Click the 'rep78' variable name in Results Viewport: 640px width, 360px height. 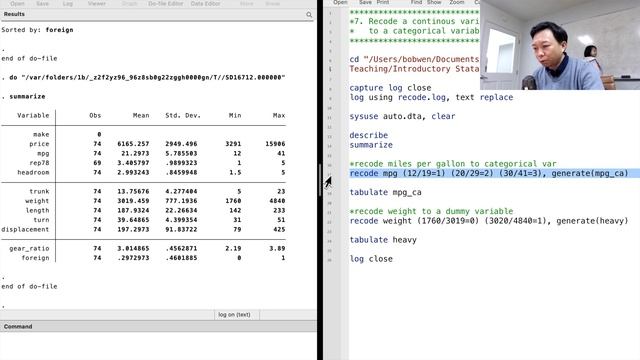tap(39, 163)
